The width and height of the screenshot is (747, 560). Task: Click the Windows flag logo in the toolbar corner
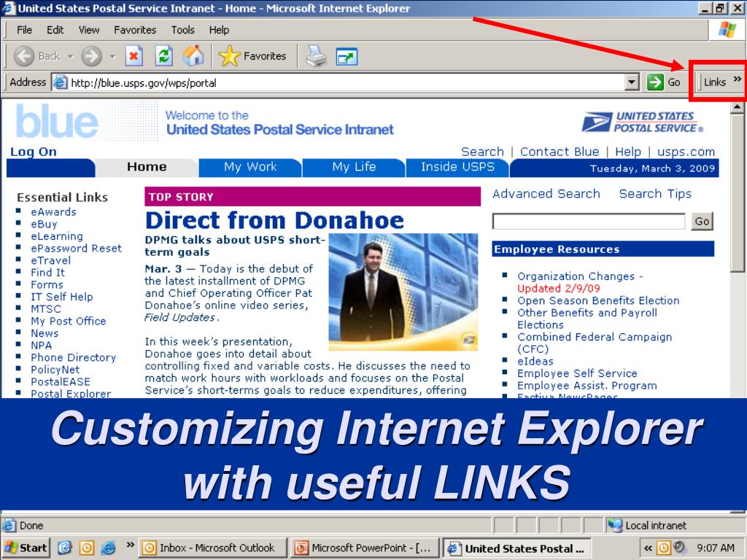coord(727,29)
